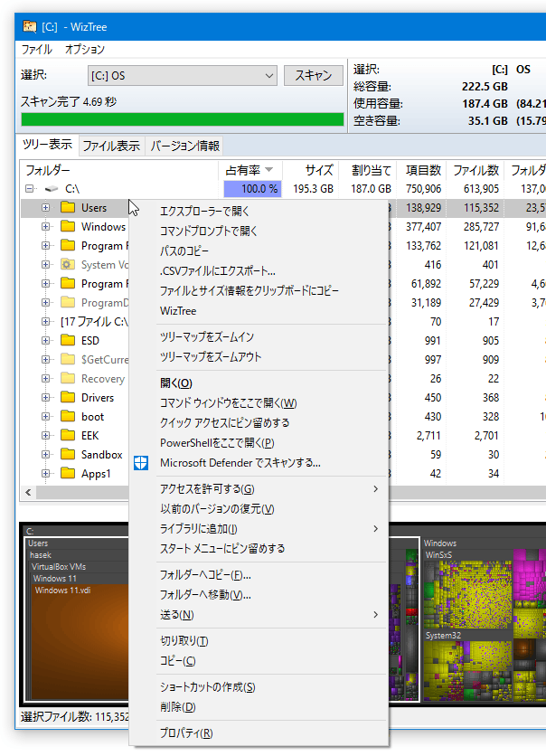The image size is (546, 756).
Task: Open the ファイル menu
Action: click(37, 49)
